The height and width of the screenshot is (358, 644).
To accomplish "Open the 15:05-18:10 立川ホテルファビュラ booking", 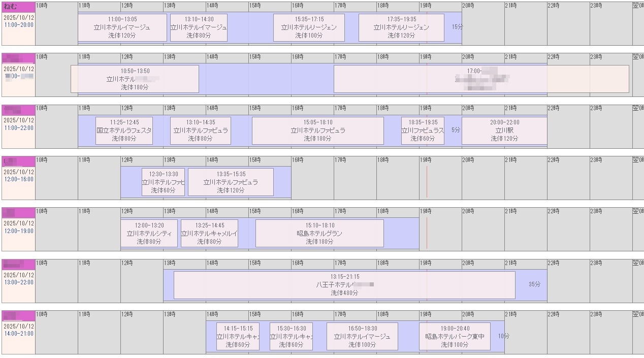I will pos(318,131).
